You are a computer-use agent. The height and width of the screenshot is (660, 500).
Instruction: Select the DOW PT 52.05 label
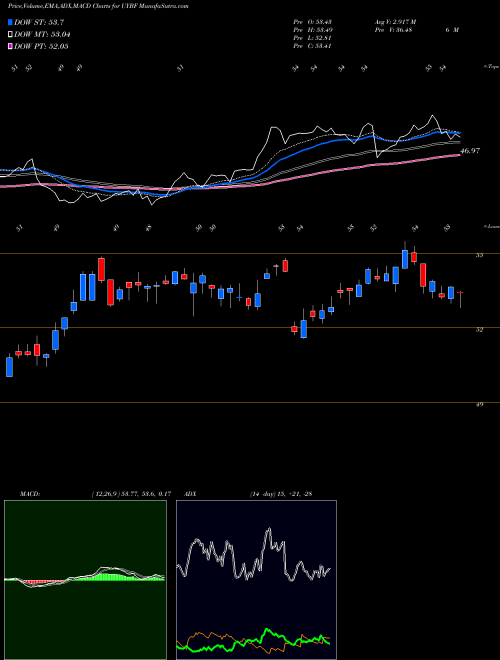point(41,46)
